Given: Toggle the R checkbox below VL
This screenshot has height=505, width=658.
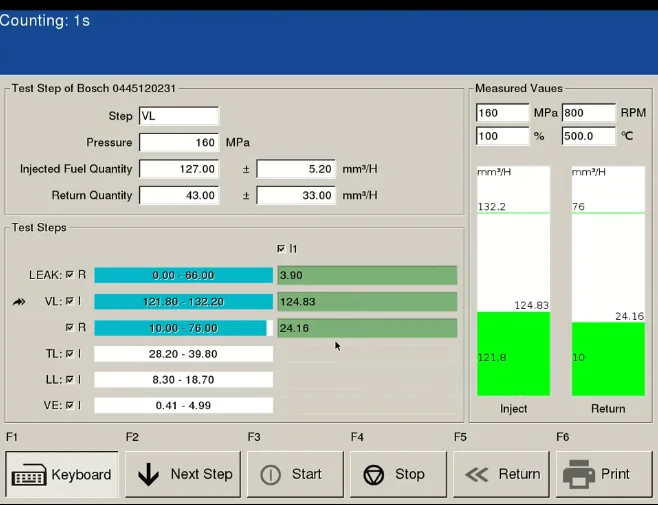Looking at the screenshot, I should pyautogui.click(x=70, y=327).
